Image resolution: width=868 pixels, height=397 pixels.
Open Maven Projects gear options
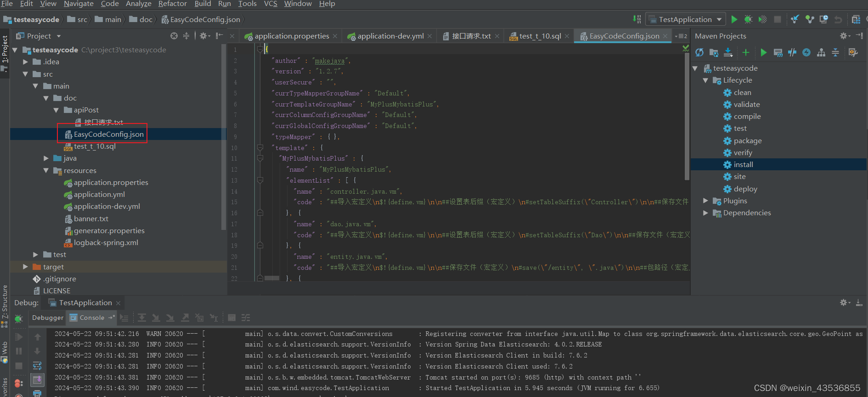click(845, 35)
